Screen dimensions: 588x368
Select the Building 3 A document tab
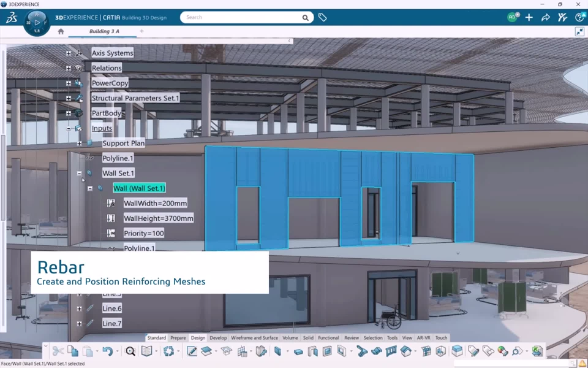(104, 31)
